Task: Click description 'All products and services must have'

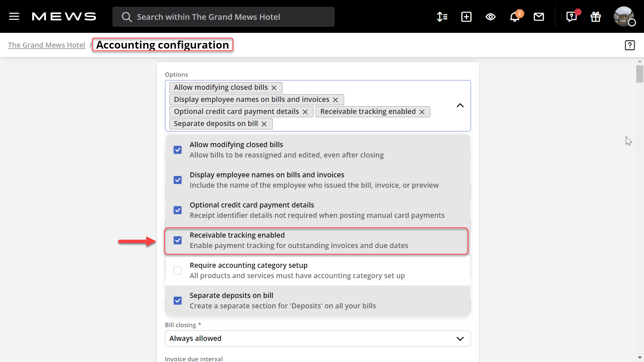Action: pos(297,276)
